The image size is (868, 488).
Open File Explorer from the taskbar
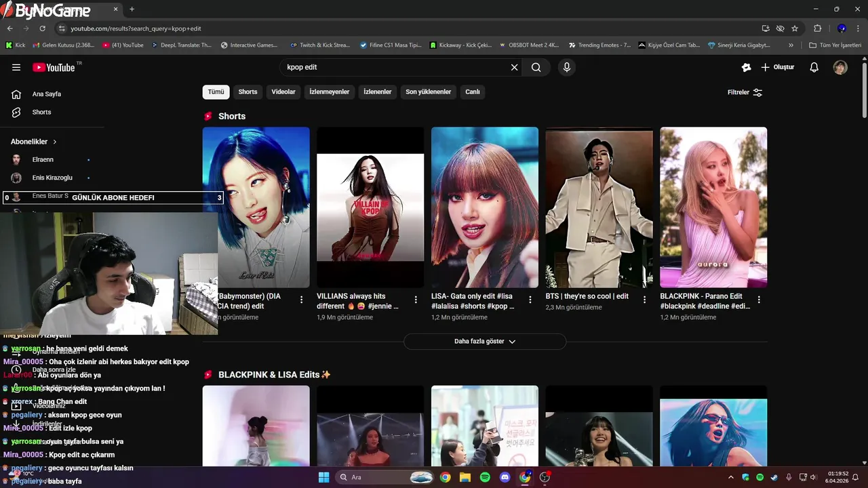[x=465, y=477]
